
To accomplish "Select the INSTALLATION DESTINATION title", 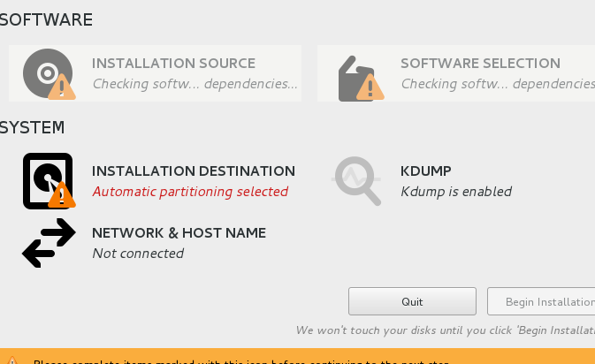I will point(193,171).
